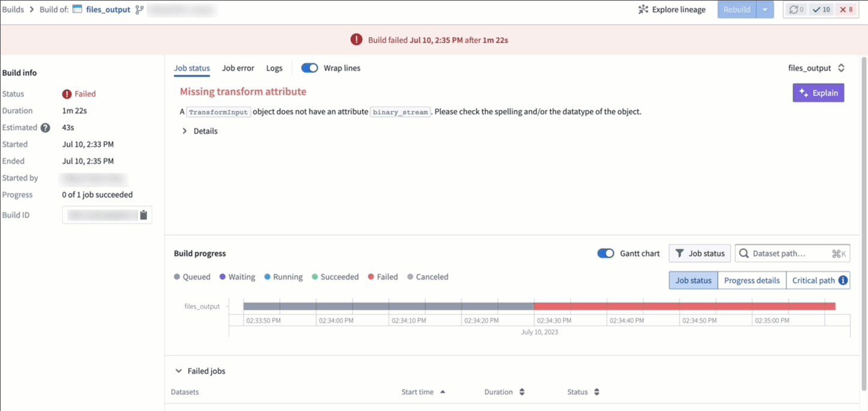This screenshot has height=411, width=868.
Task: Switch to the Logs tab
Action: click(275, 68)
